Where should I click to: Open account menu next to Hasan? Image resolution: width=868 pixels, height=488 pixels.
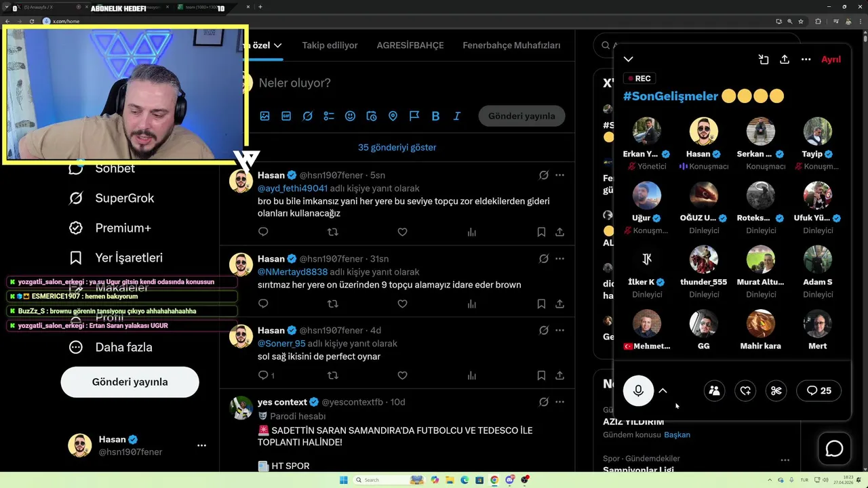[201, 445]
